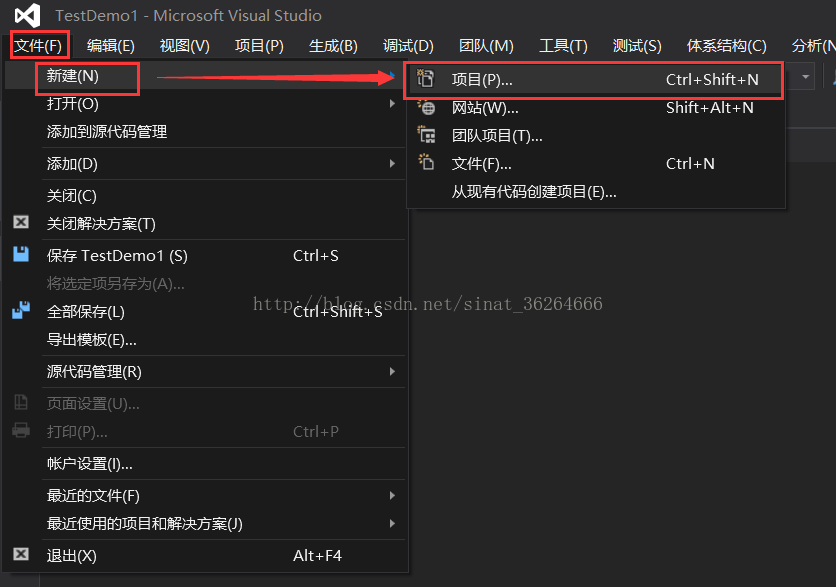The width and height of the screenshot is (836, 587).
Task: Choose 源代码管理(R) entry
Action: coord(205,371)
